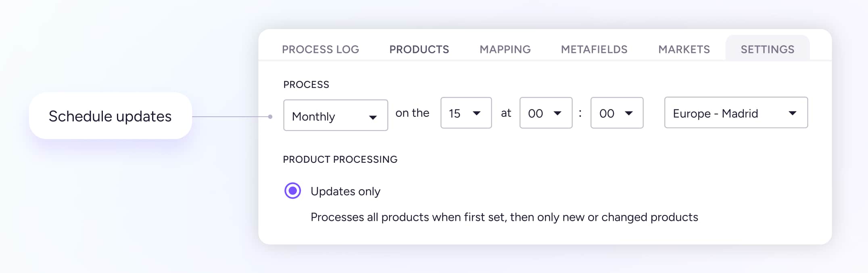Switch to the Products tab
Screen dimensions: 868x273
pyautogui.click(x=419, y=49)
